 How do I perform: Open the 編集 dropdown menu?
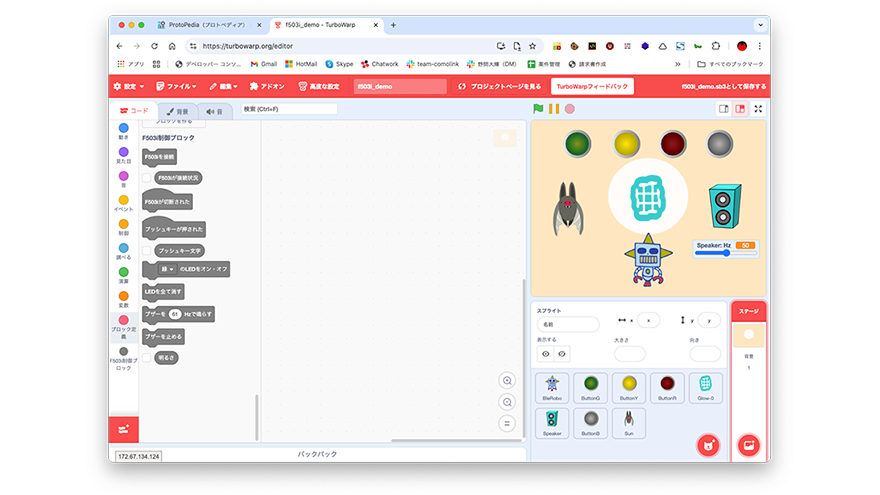pyautogui.click(x=223, y=86)
